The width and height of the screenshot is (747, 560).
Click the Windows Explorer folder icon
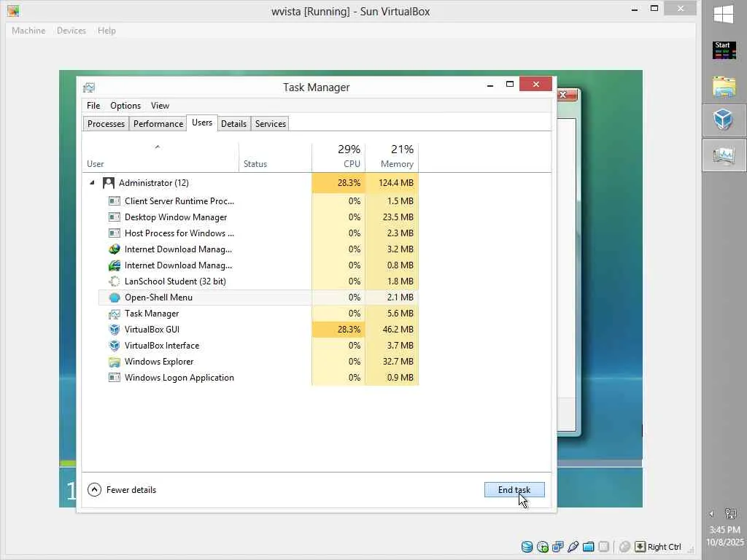pos(115,362)
